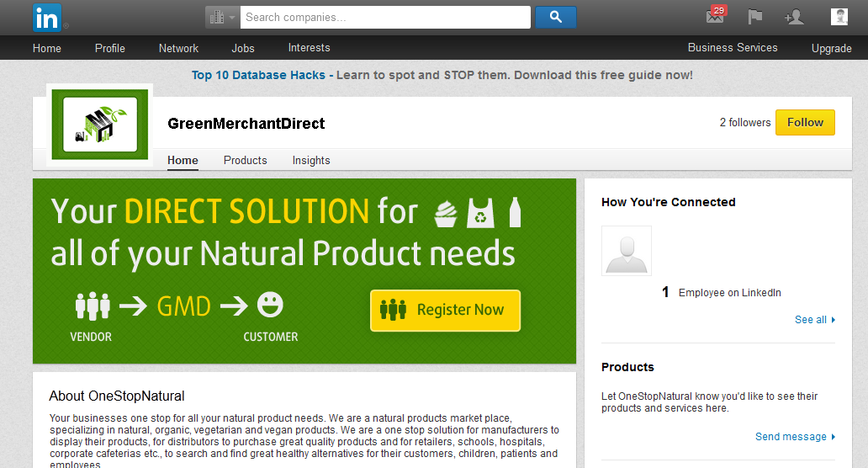The width and height of the screenshot is (868, 468).
Task: Open the Jobs menu item
Action: click(243, 48)
